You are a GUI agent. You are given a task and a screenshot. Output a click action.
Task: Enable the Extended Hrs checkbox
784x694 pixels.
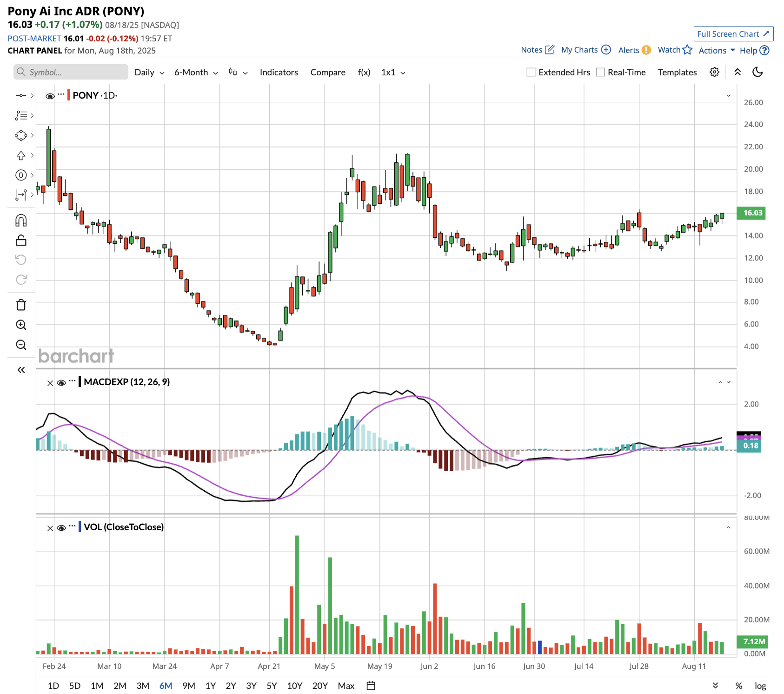coord(531,72)
